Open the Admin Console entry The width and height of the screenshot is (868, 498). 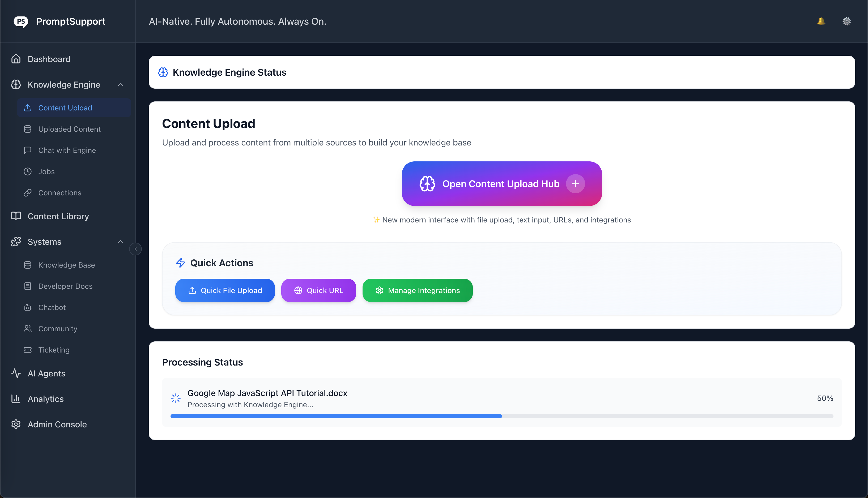[57, 424]
